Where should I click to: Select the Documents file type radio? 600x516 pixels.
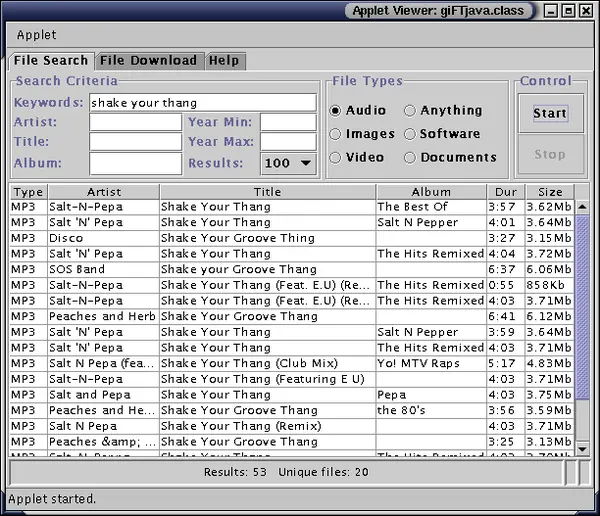tap(410, 158)
